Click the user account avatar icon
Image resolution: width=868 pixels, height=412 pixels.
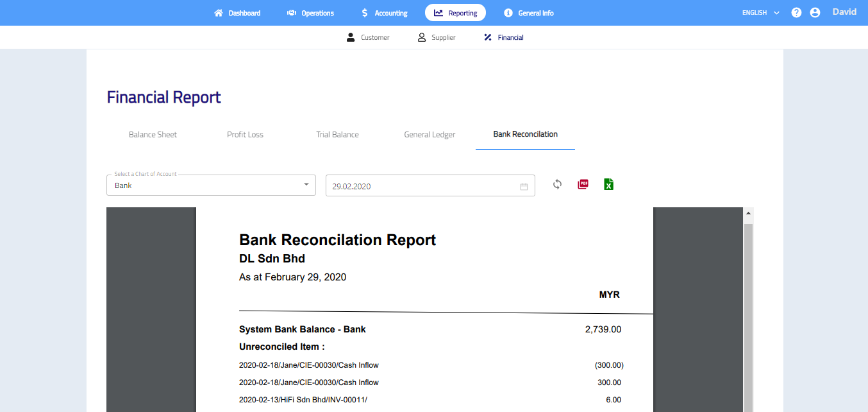point(815,13)
